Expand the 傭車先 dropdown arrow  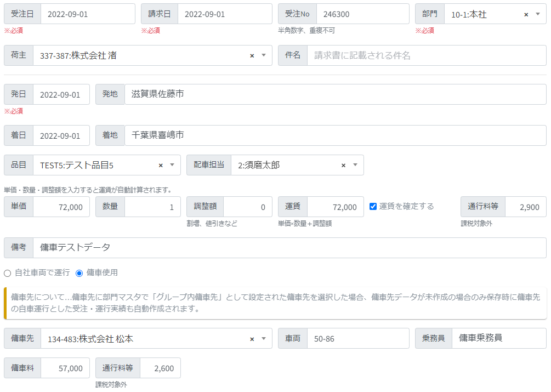(x=264, y=339)
